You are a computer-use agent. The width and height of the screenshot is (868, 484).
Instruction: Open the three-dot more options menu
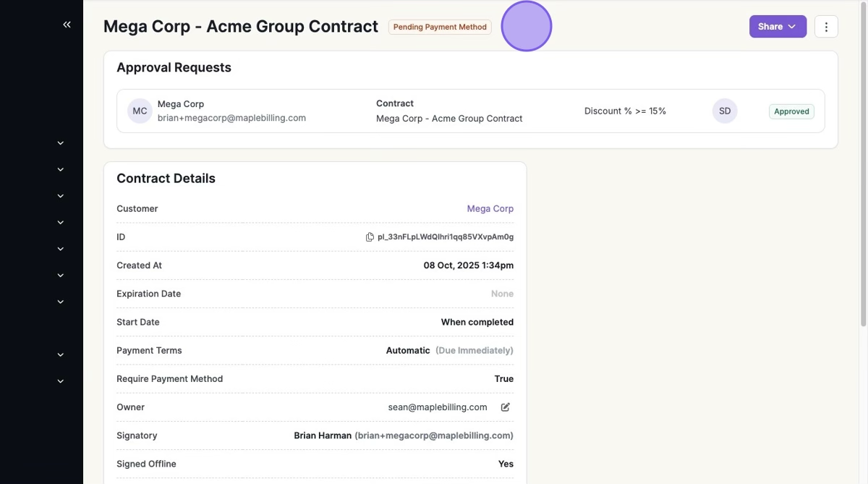pyautogui.click(x=826, y=27)
